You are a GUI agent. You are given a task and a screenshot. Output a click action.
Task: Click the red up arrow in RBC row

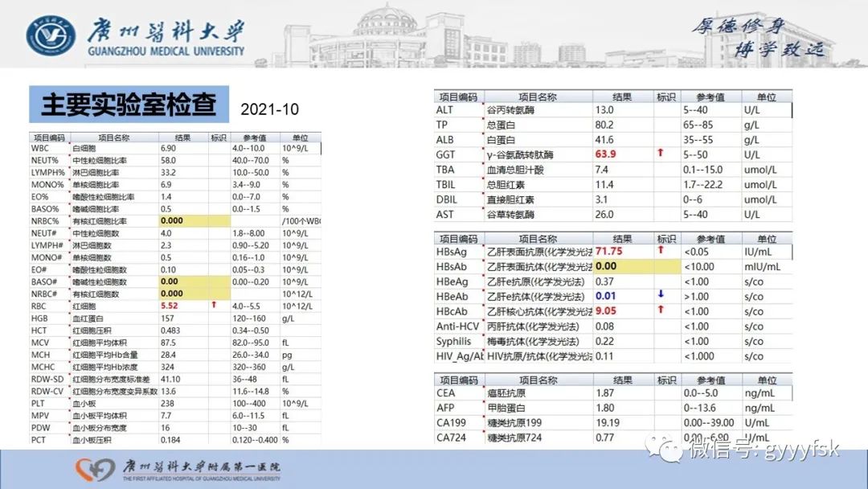[x=214, y=305]
